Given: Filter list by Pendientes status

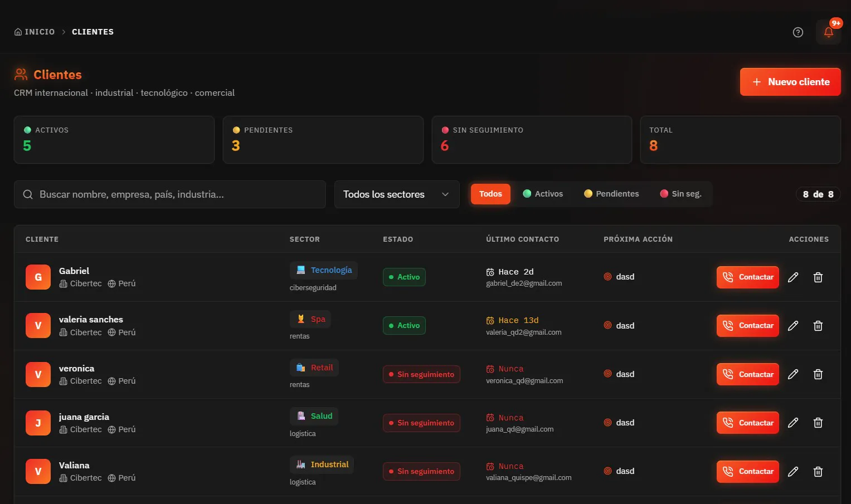Looking at the screenshot, I should click(x=611, y=194).
